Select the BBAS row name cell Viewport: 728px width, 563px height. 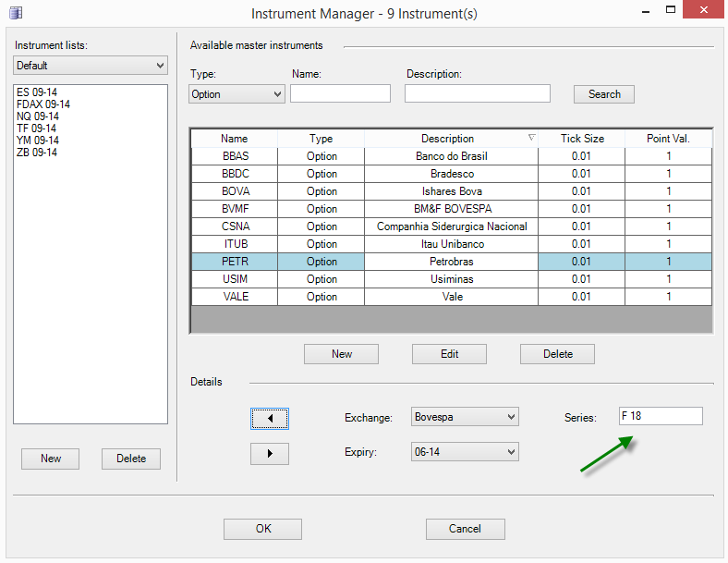(235, 156)
